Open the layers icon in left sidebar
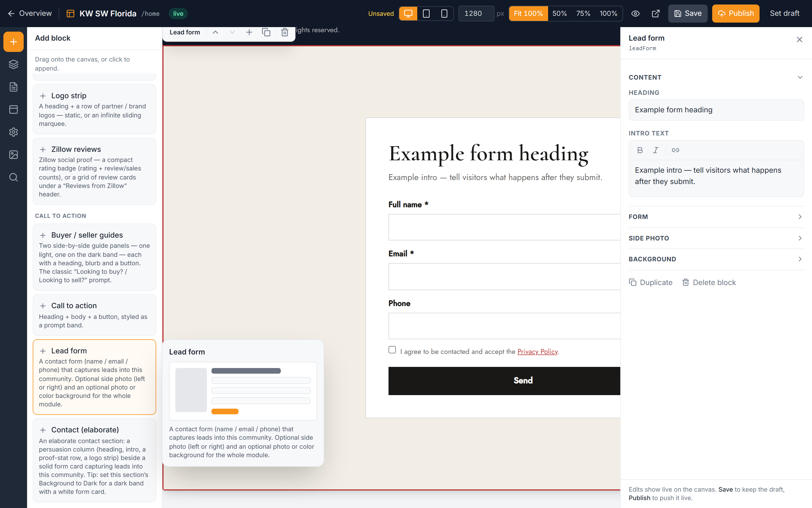The height and width of the screenshot is (508, 812). click(x=14, y=64)
